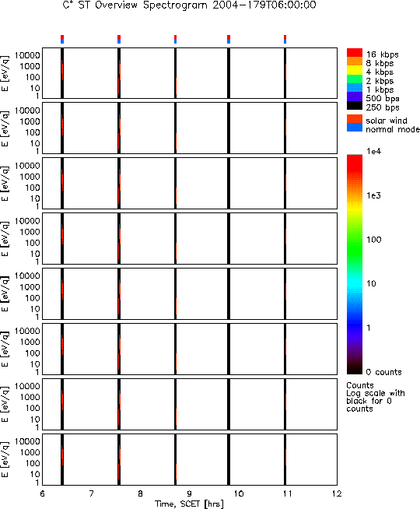Click the counts rainbow color bar
Image resolution: width=420 pixels, height=509 pixels.
(355, 265)
